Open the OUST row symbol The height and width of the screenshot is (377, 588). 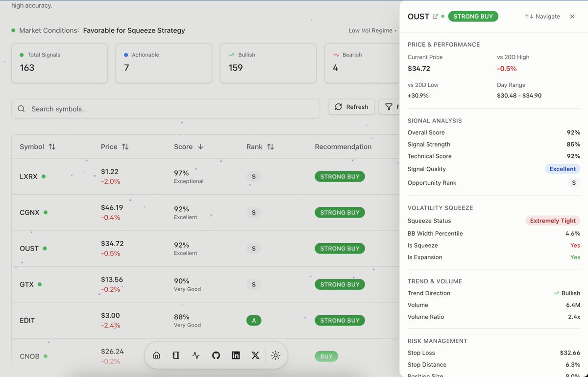(29, 249)
